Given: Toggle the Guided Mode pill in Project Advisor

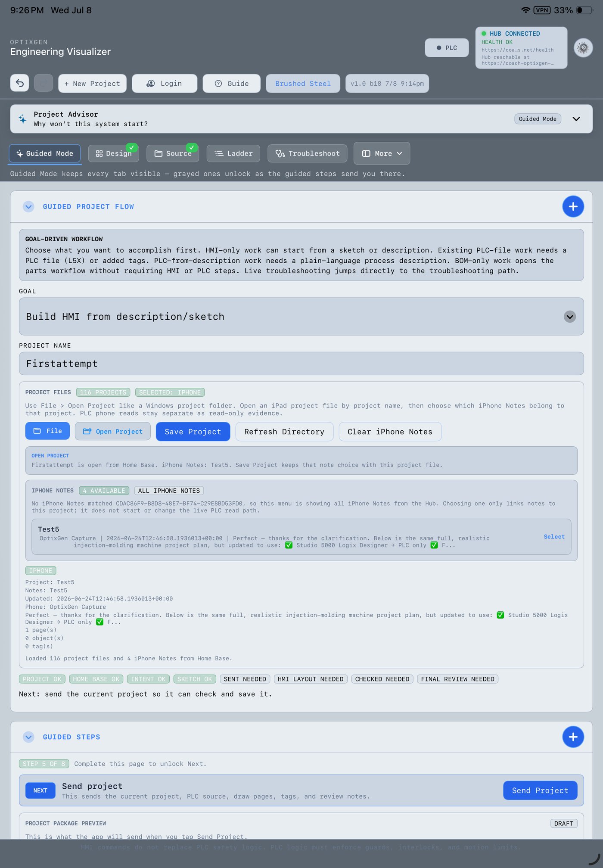Looking at the screenshot, I should (x=538, y=119).
